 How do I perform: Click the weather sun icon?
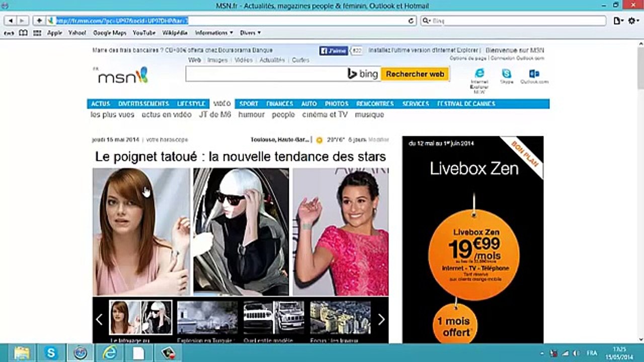[319, 140]
